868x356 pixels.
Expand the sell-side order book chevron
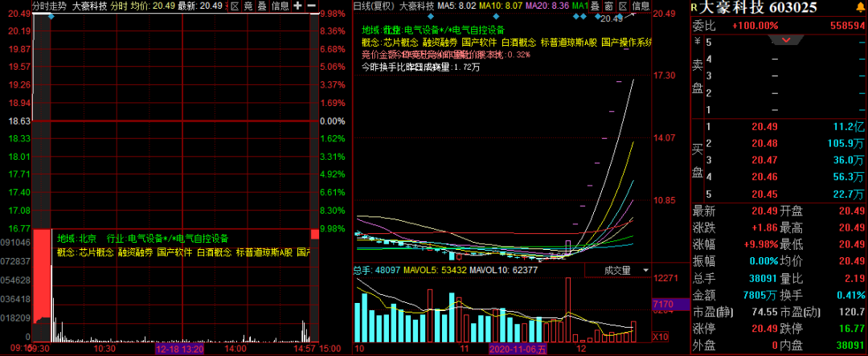click(x=787, y=40)
